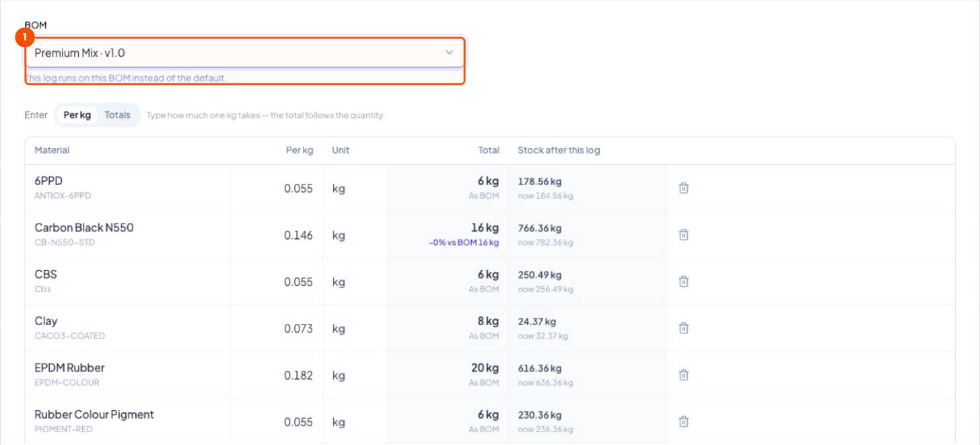Click the 616.36 kg stock value

(540, 368)
